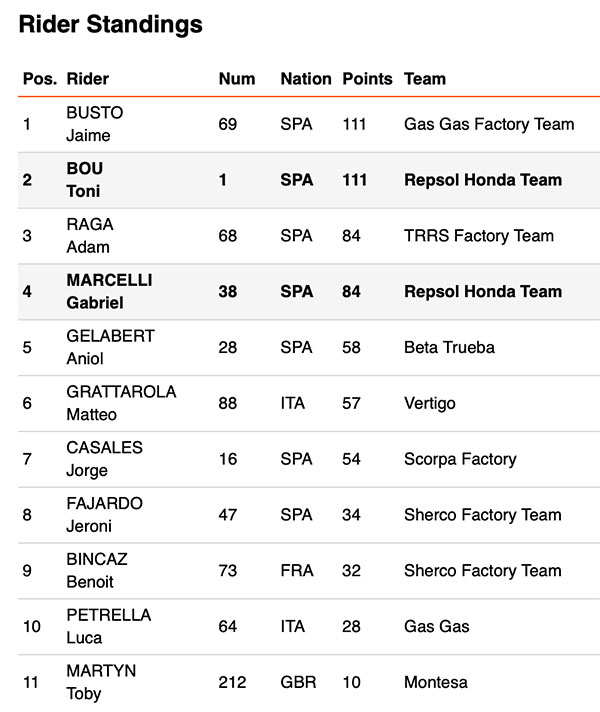Select PETRELLA Luca in the table

109,627
